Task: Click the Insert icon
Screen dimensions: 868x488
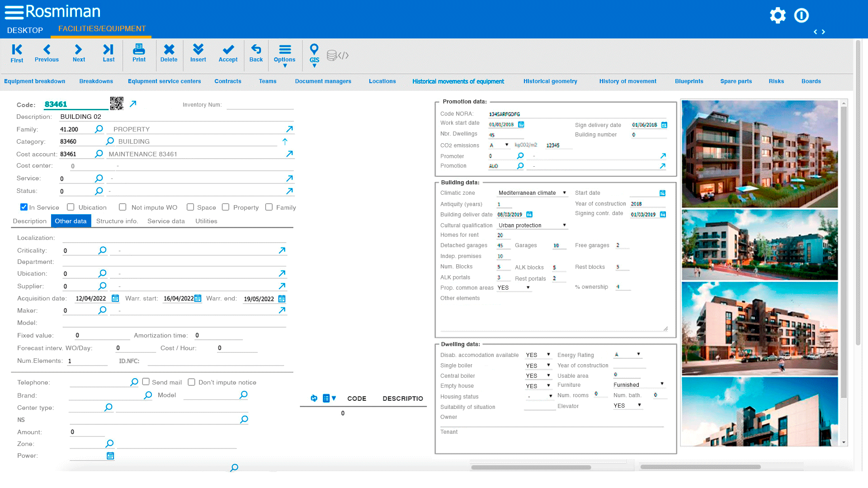Action: 198,51
